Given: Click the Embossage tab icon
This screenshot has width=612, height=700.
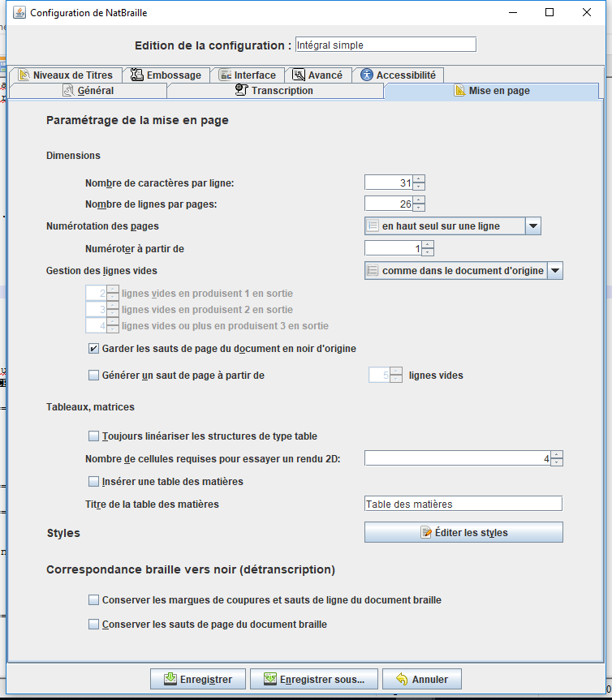Looking at the screenshot, I should [136, 75].
